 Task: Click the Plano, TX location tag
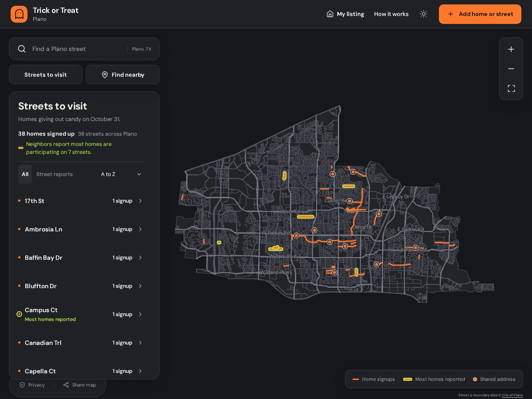point(141,49)
